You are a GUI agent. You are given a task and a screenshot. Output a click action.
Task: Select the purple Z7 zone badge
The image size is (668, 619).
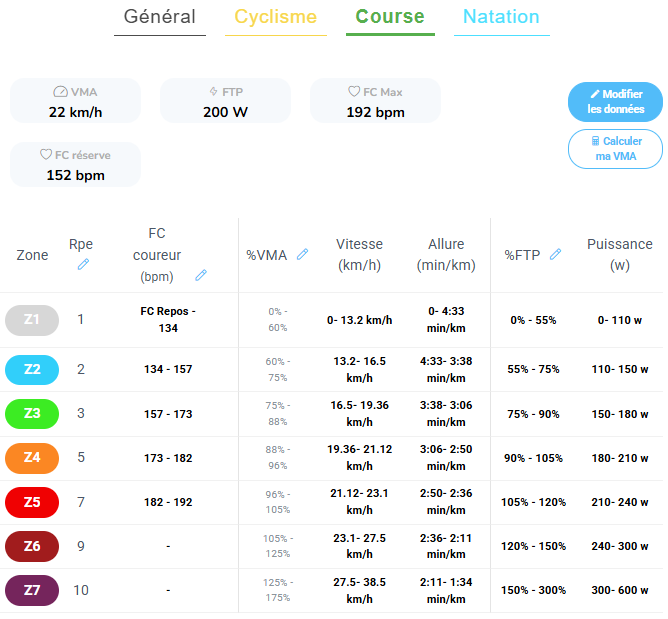[32, 590]
